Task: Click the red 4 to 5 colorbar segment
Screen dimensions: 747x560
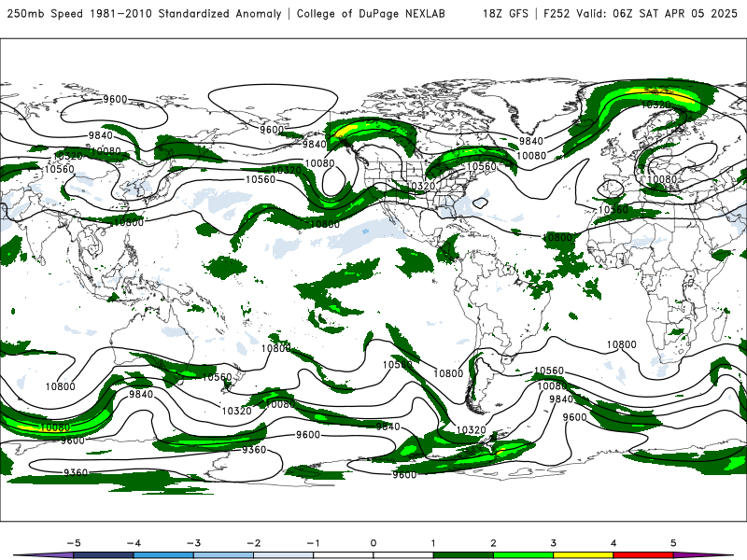Action: [643, 555]
